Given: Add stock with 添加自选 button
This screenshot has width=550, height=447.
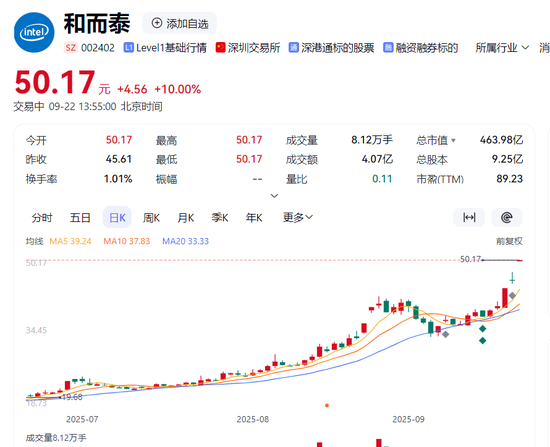Looking at the screenshot, I should coord(180,23).
